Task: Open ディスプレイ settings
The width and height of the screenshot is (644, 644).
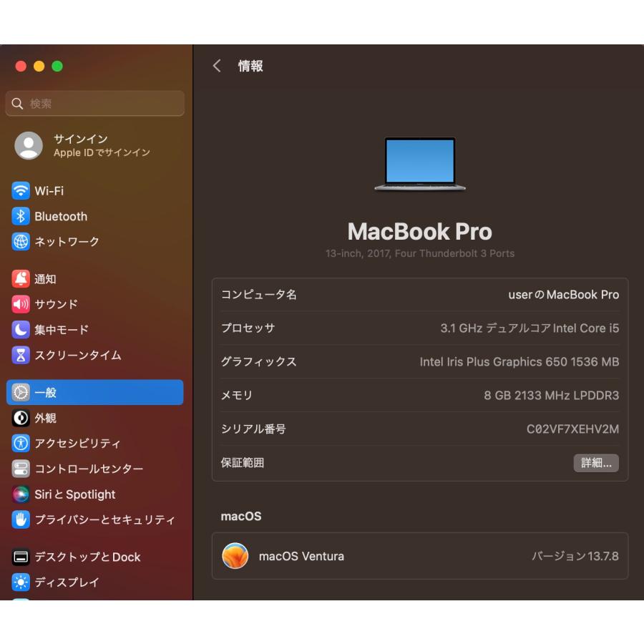Action: pos(95,582)
